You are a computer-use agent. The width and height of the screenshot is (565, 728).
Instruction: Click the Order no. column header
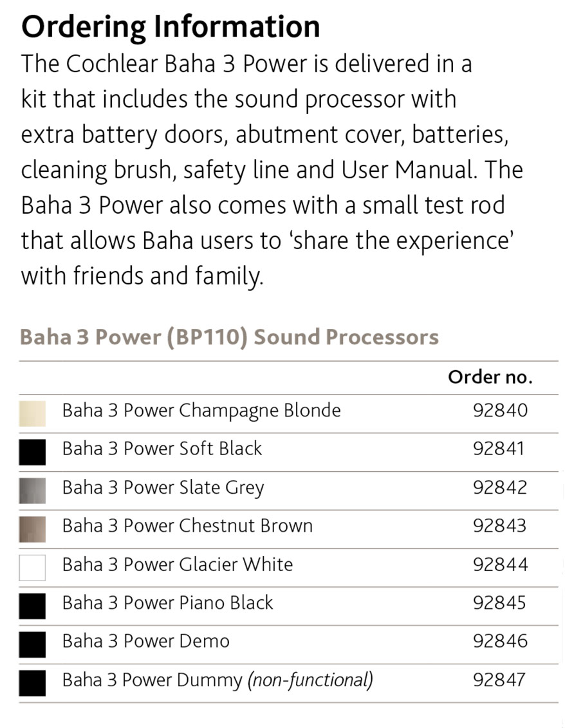(490, 377)
